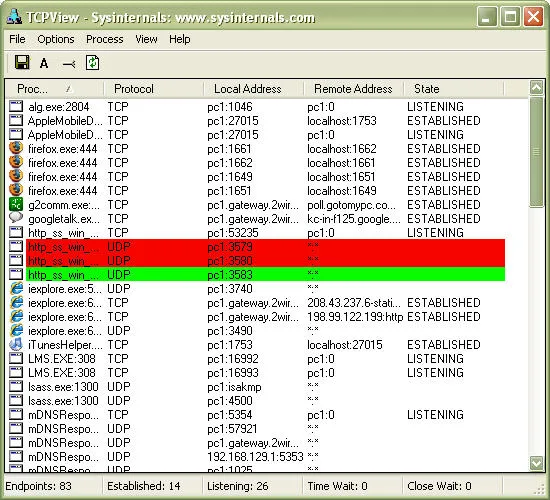550x500 pixels.
Task: Click local address pc1:isakmp
Action: 234,387
